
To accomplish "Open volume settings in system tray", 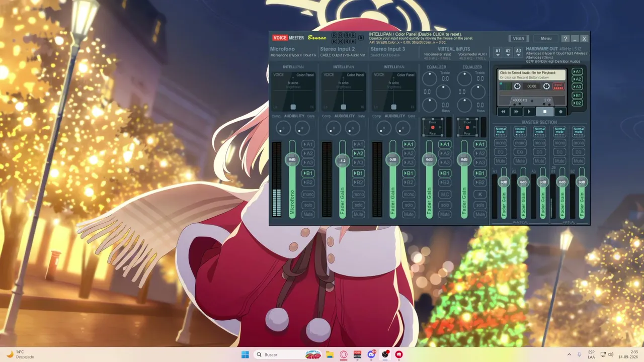I will [x=612, y=354].
